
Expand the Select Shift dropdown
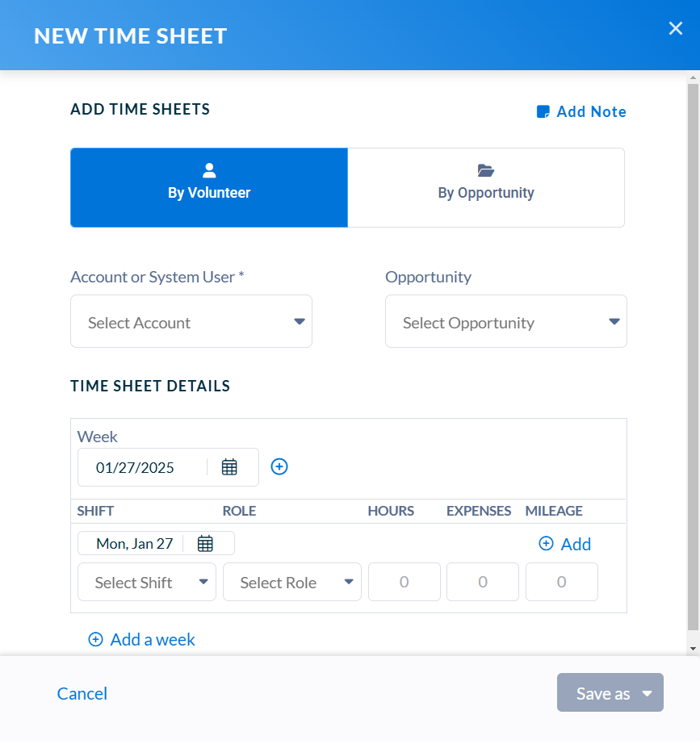(x=147, y=582)
